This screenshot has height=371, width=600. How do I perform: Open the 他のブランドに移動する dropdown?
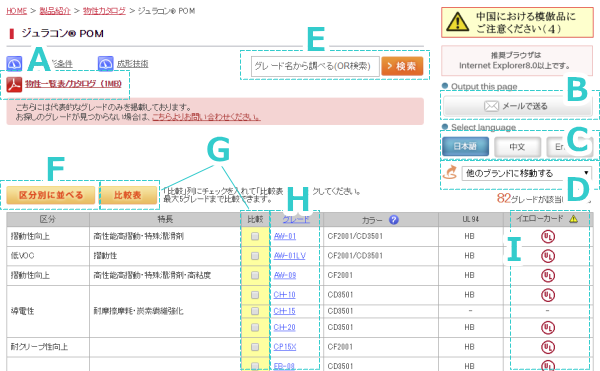(x=527, y=173)
